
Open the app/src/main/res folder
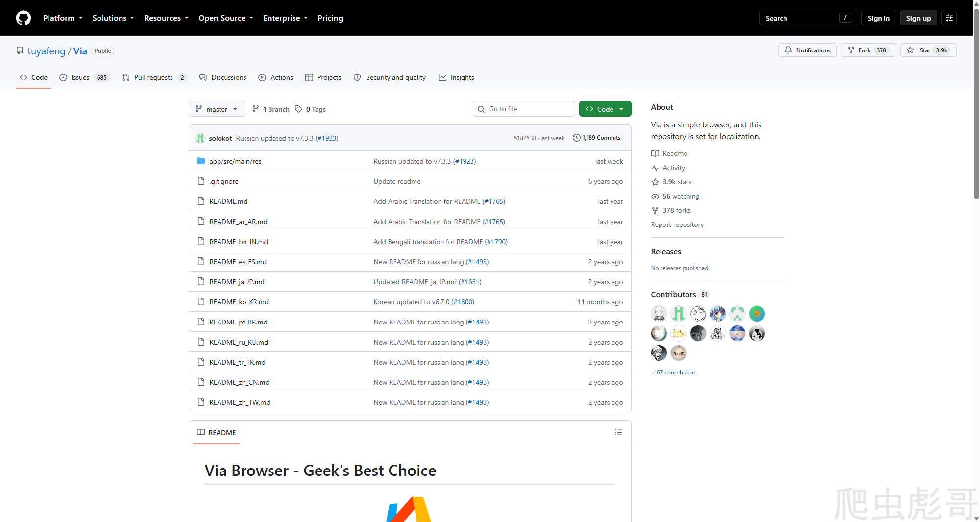[x=235, y=161]
